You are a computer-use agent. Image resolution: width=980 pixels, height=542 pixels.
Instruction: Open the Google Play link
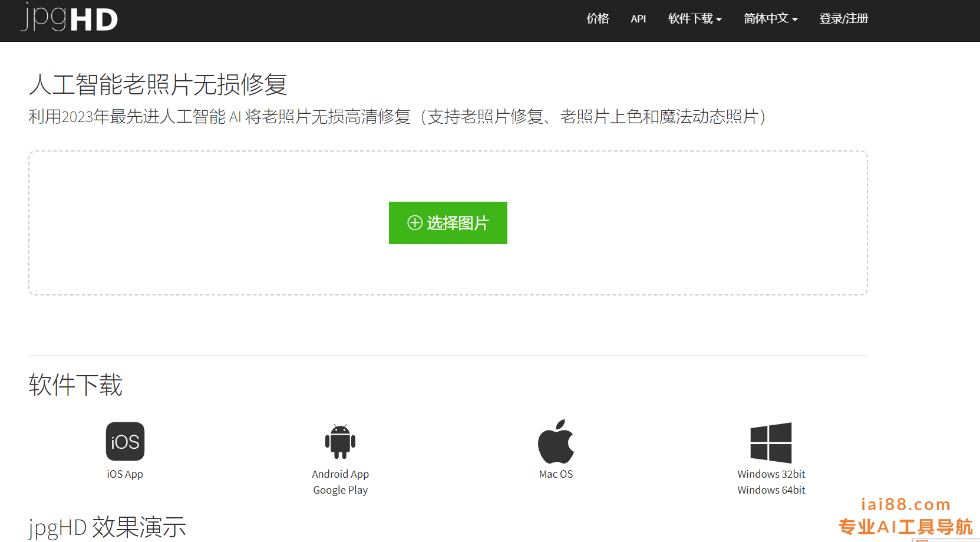(341, 490)
